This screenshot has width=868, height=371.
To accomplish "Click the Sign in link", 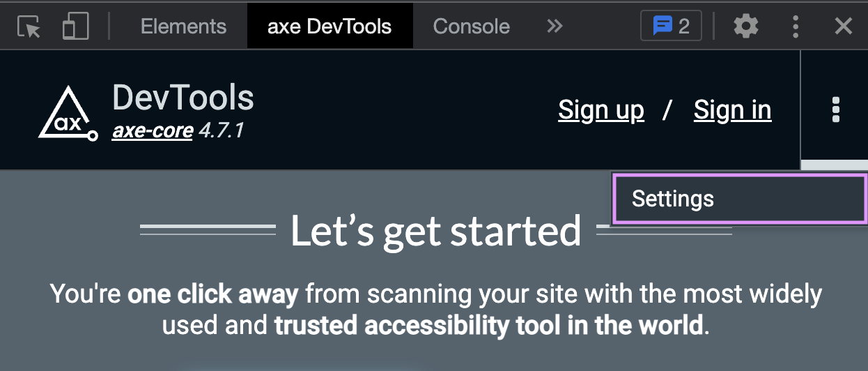I will tap(732, 110).
